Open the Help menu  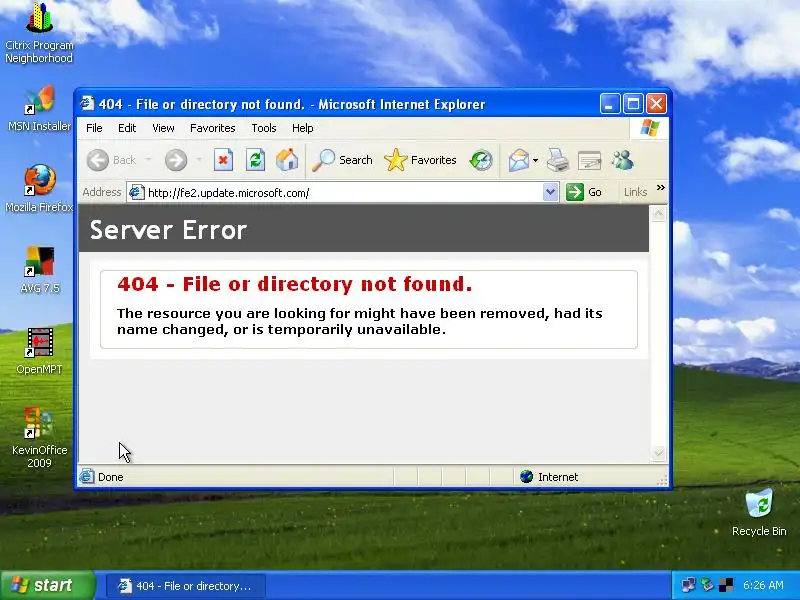[x=303, y=128]
